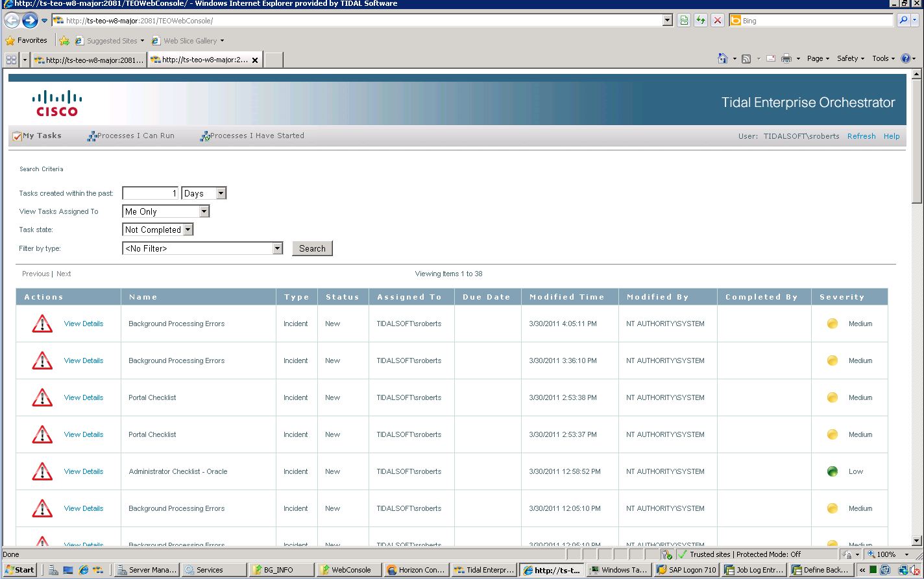924x579 pixels.
Task: Open Quick Tabs grid icon
Action: (11, 60)
